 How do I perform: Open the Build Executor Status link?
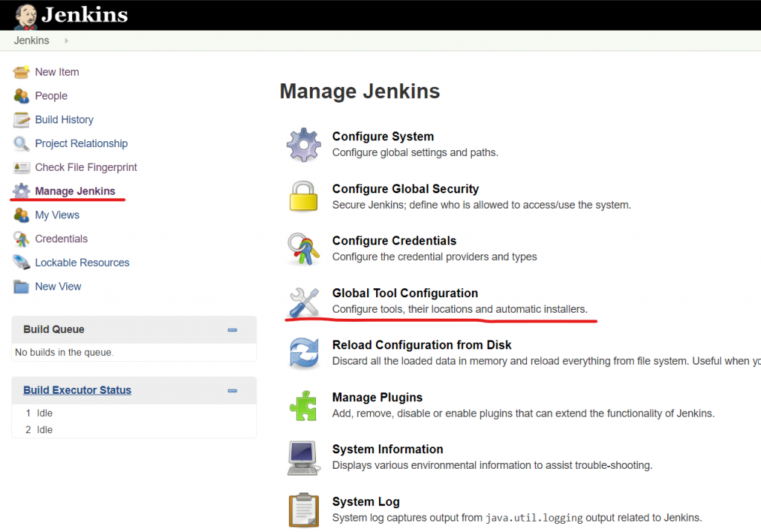coord(77,390)
